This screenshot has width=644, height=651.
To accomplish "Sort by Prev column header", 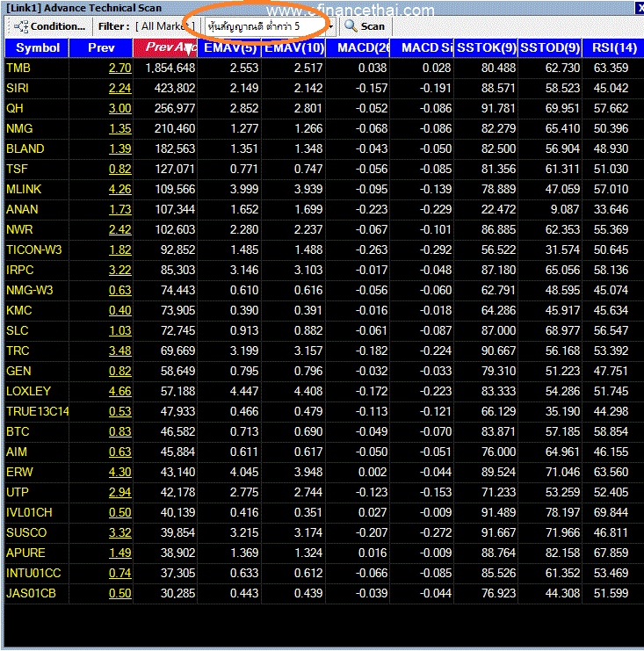I will click(x=101, y=47).
